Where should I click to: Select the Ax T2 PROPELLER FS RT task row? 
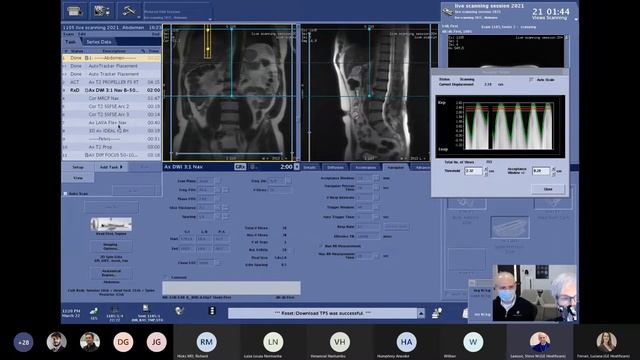111,82
